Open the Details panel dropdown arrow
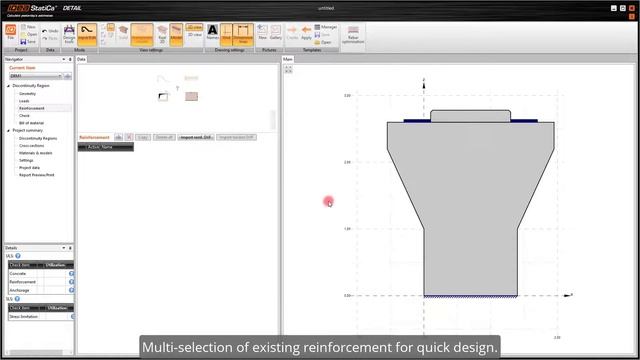This screenshot has width=640, height=360. point(64,248)
